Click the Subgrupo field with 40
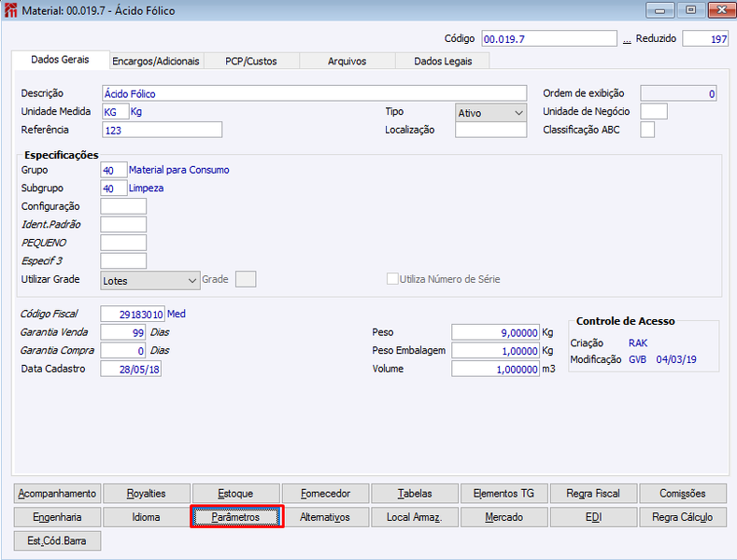The image size is (737, 560). pyautogui.click(x=114, y=188)
